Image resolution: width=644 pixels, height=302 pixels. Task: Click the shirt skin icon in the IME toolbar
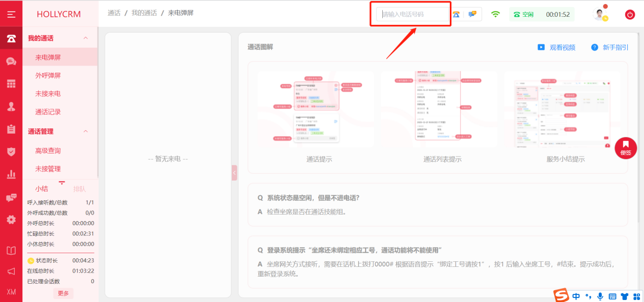pos(624,296)
